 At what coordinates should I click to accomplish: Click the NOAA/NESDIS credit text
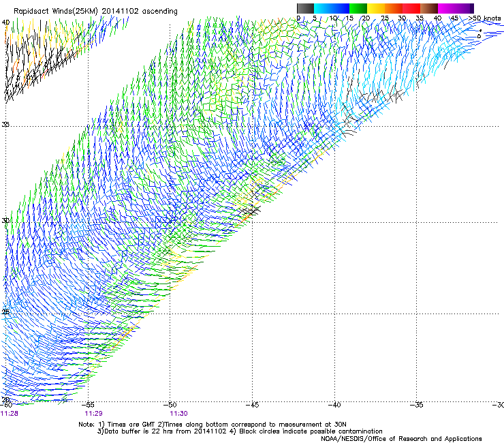point(401,439)
